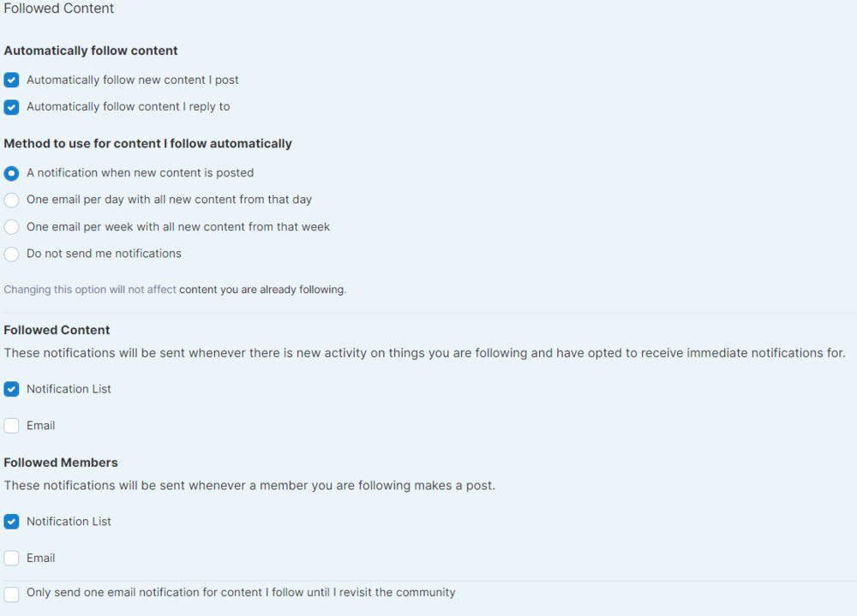Select 'A notification when new content is posted' radio
857x616 pixels.
(11, 173)
